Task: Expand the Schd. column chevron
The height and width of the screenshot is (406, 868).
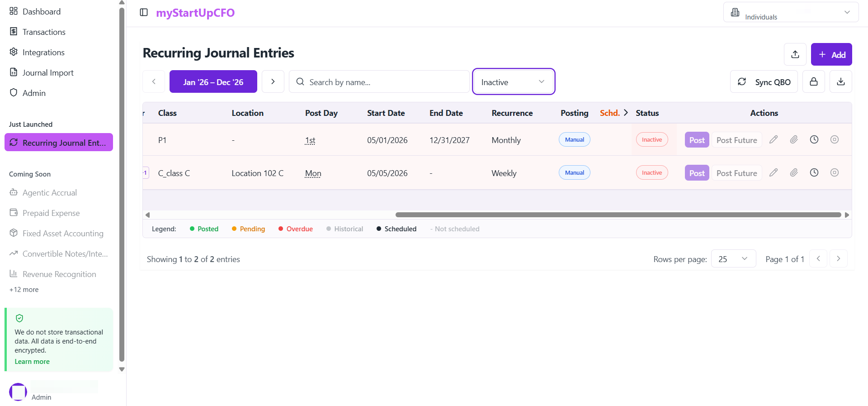Action: pos(626,113)
